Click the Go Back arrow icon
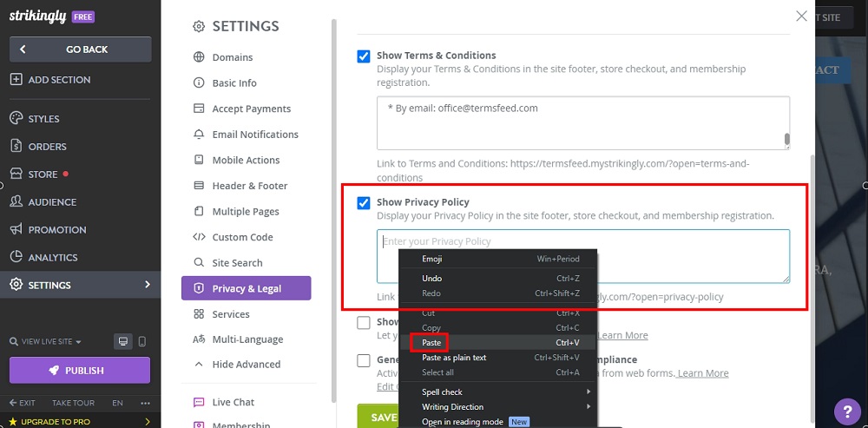 coord(23,49)
